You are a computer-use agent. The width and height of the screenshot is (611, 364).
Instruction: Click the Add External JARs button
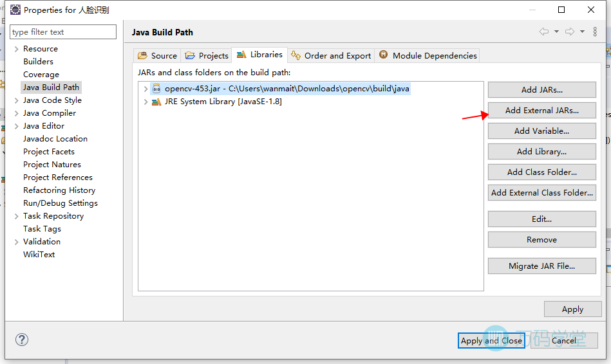[x=541, y=111]
